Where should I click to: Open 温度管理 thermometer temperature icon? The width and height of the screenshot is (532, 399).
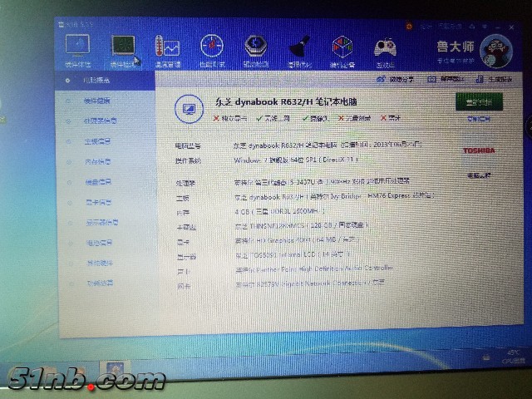[x=167, y=48]
